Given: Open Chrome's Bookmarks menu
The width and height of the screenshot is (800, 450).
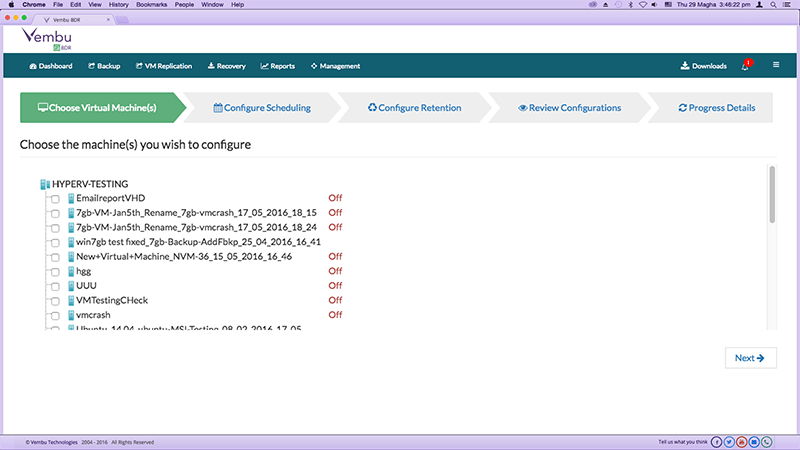Looking at the screenshot, I should coord(152,5).
